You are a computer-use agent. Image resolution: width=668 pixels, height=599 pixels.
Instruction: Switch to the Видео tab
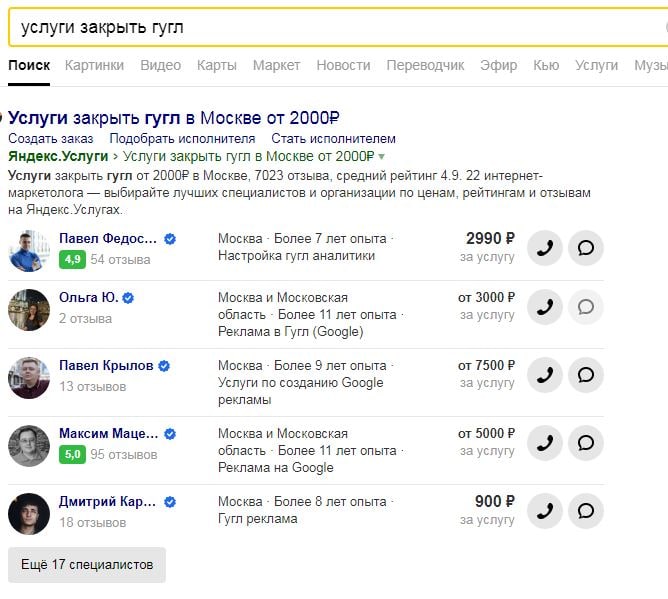[161, 65]
